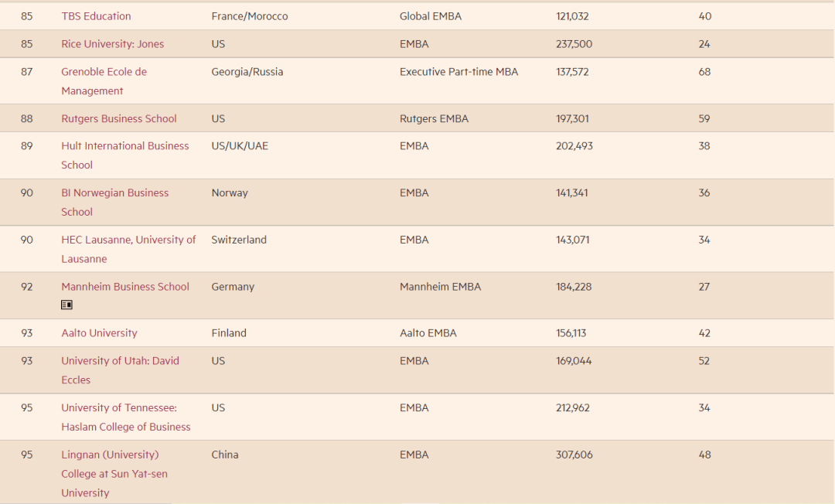Click the Mannheim EMBA programme cell
The height and width of the screenshot is (504, 835).
440,287
